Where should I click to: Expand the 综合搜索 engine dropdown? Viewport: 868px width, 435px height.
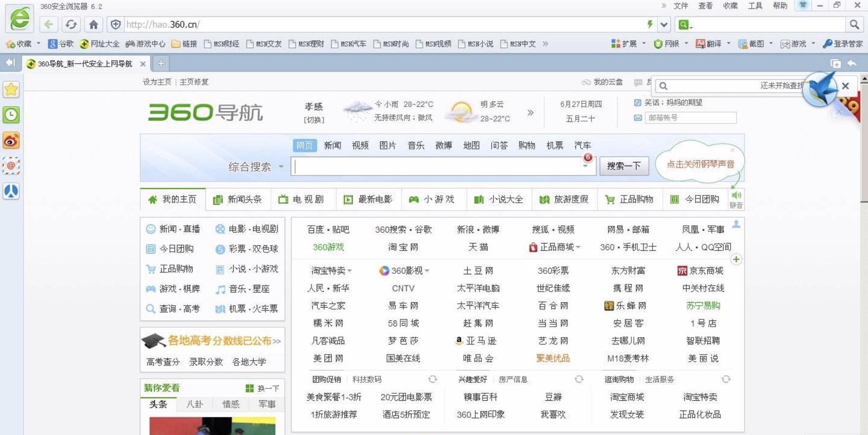click(281, 167)
